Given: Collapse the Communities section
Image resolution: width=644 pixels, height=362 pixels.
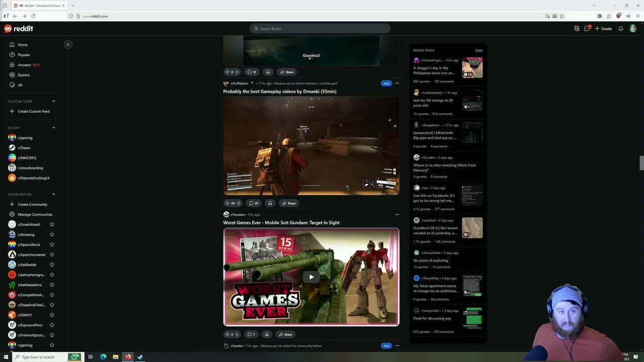Looking at the screenshot, I should click(53, 194).
